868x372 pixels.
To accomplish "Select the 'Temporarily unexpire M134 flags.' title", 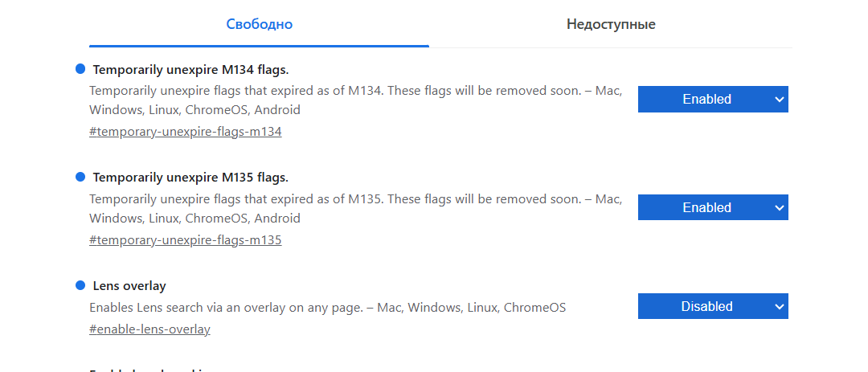I will tap(190, 69).
